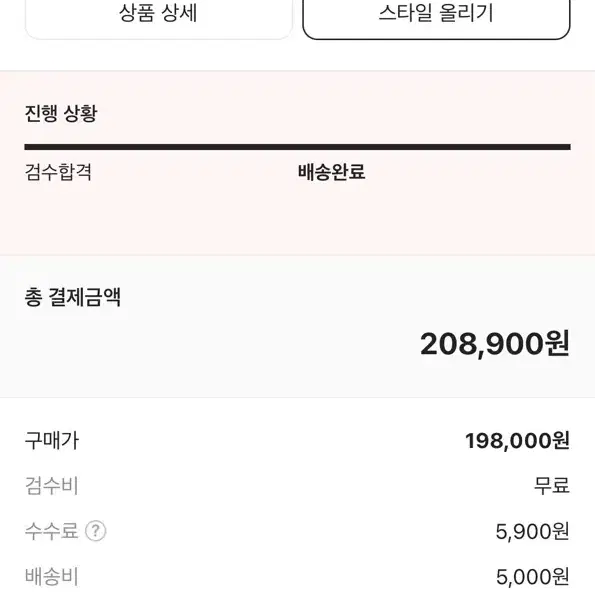Click the black progress bar under 진행 상황
The width and height of the screenshot is (595, 595).
coord(298,147)
